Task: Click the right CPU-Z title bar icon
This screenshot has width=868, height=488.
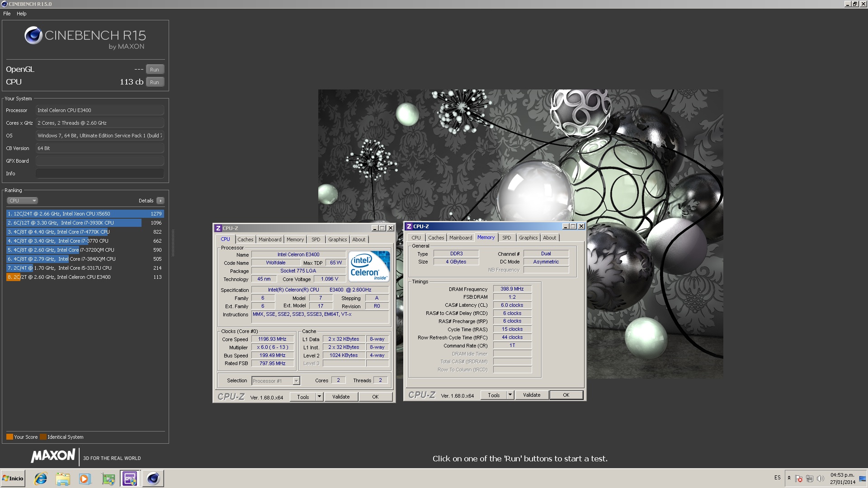Action: (409, 226)
